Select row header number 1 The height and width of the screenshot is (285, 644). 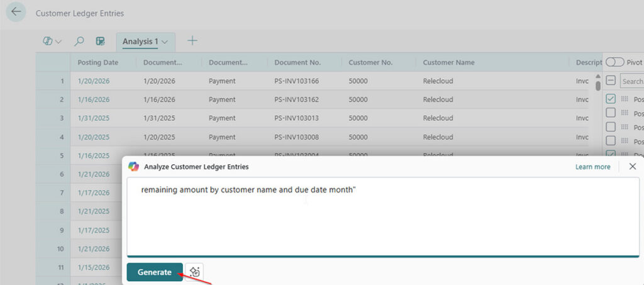click(x=53, y=81)
